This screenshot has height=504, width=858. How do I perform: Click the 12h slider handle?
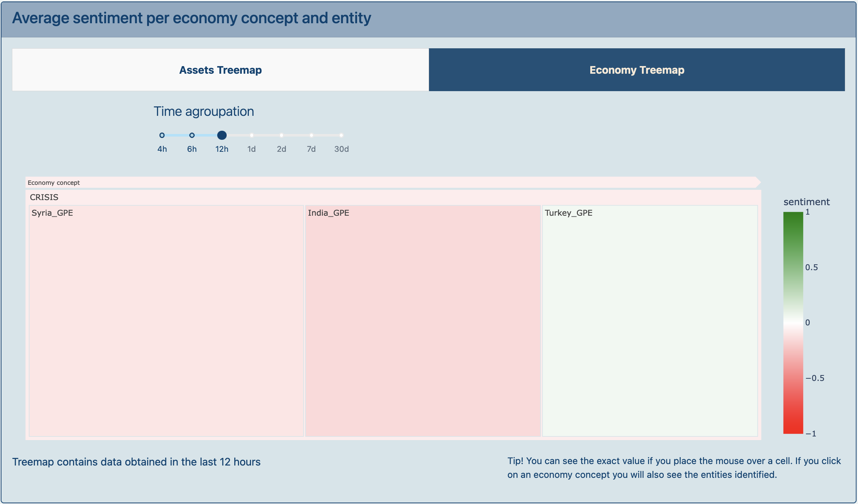222,135
